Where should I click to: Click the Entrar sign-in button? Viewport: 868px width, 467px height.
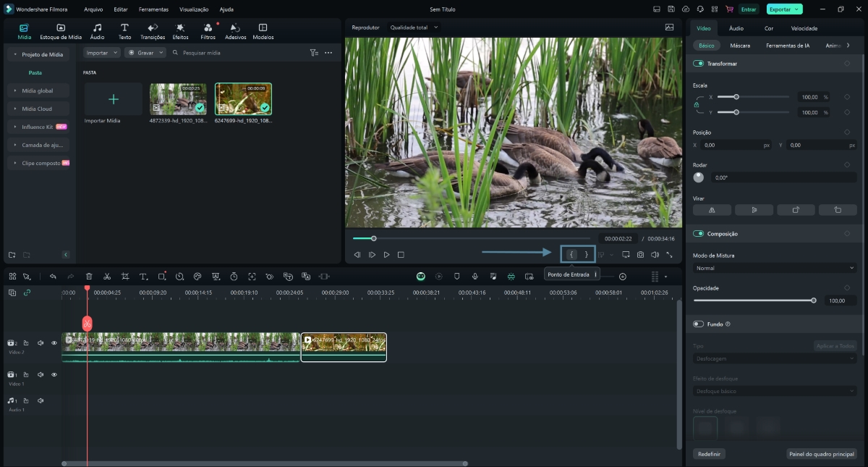click(749, 9)
